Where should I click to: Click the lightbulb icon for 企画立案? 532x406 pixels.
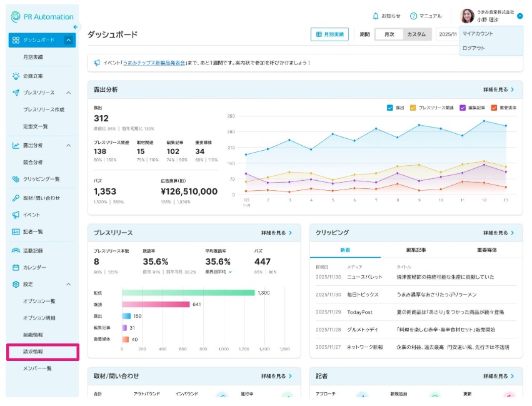[x=16, y=75]
